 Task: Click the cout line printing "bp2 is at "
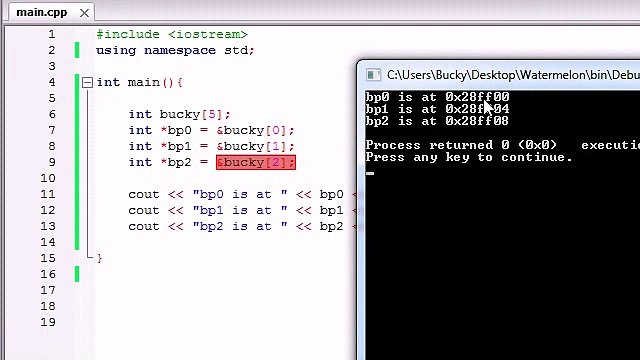click(x=242, y=227)
